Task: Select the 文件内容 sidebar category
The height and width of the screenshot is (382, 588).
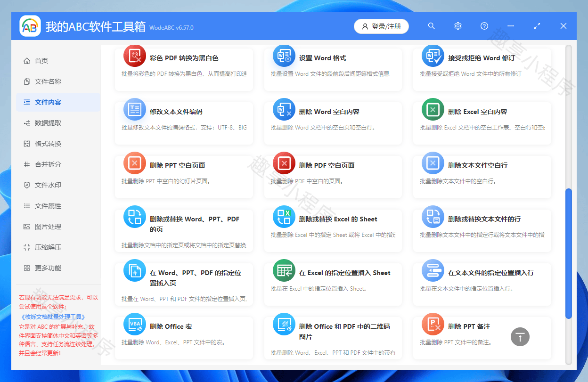Action: point(58,102)
